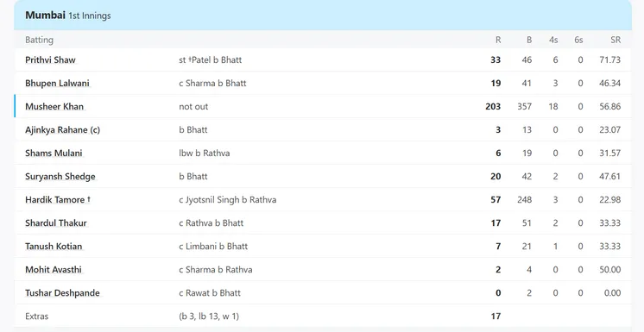This screenshot has height=332, width=644.
Task: Click the 6s column header
Action: pyautogui.click(x=578, y=40)
